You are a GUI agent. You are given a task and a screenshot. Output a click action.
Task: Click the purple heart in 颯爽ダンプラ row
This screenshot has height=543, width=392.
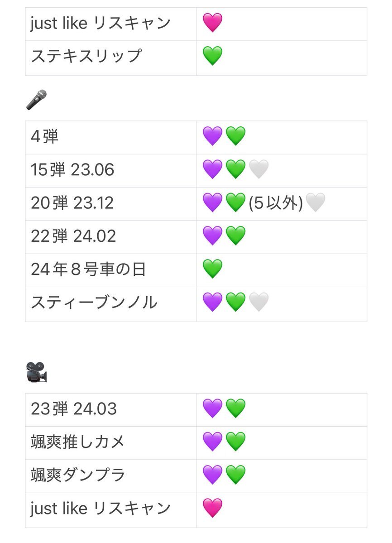(x=212, y=475)
